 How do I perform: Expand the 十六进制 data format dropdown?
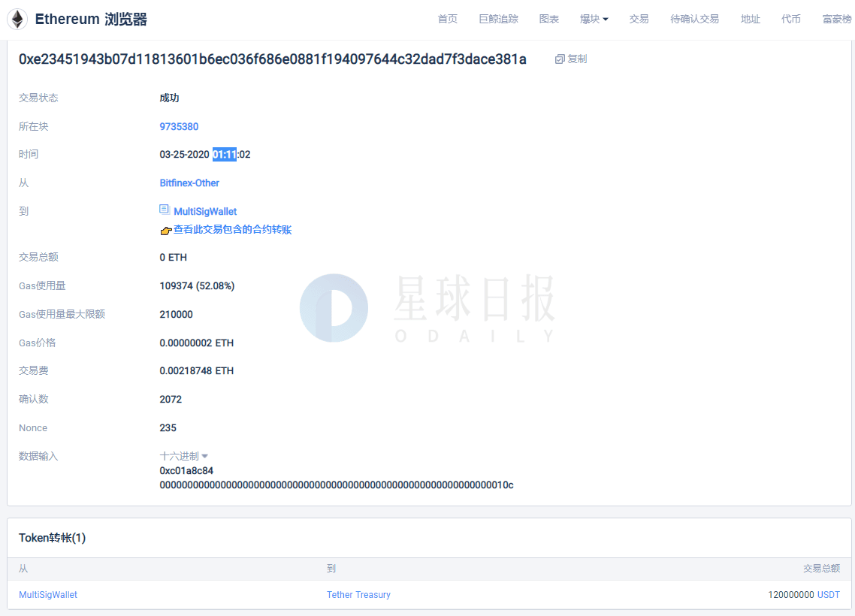(x=184, y=456)
